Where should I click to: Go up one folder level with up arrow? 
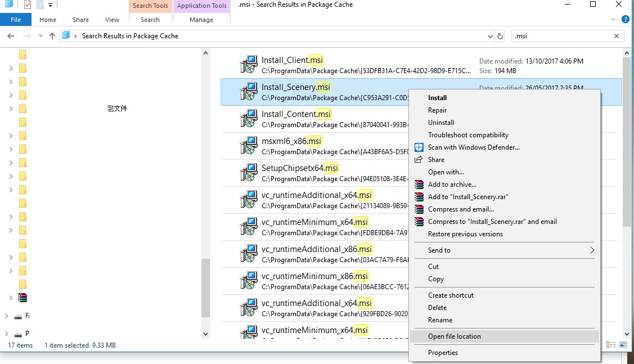52,36
